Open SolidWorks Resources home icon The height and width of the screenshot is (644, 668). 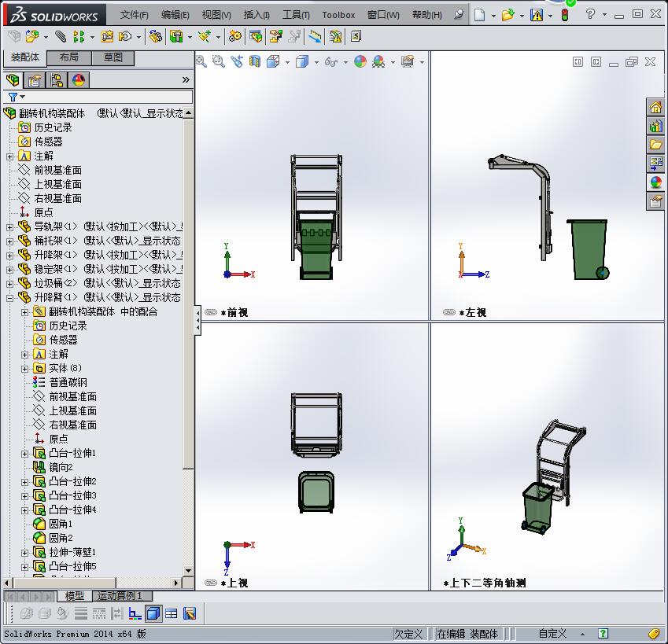click(655, 108)
